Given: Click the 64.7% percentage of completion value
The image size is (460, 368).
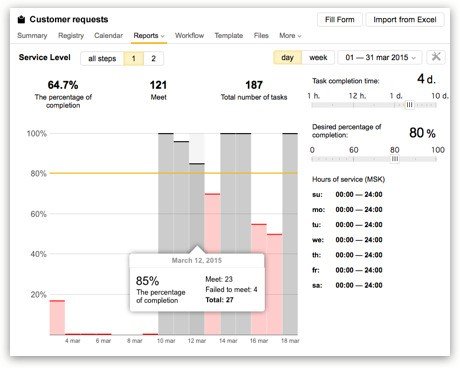Looking at the screenshot, I should 63,85.
